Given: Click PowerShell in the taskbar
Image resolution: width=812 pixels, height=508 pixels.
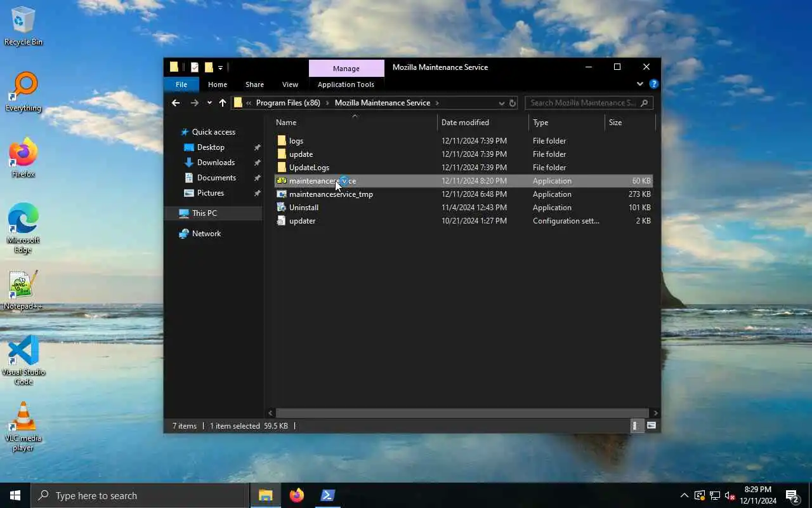Looking at the screenshot, I should pos(327,495).
